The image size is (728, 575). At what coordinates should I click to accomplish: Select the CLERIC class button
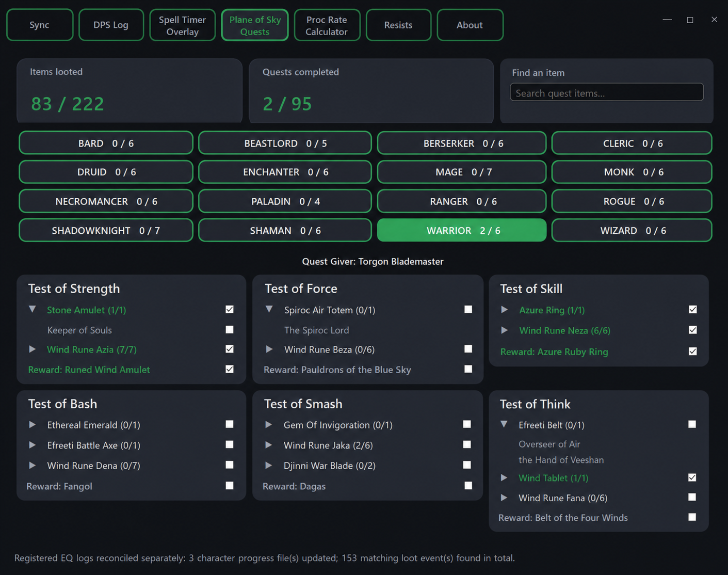(x=632, y=143)
